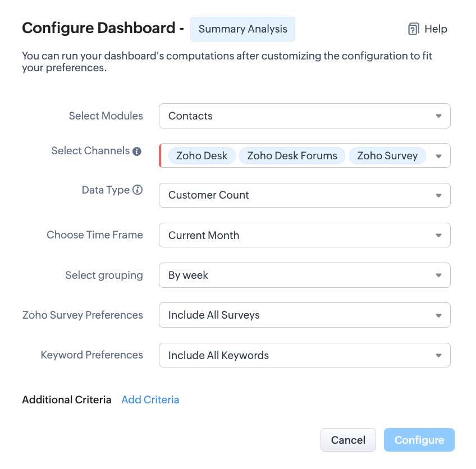This screenshot has width=476, height=469.
Task: Click the Configure button
Action: point(419,440)
